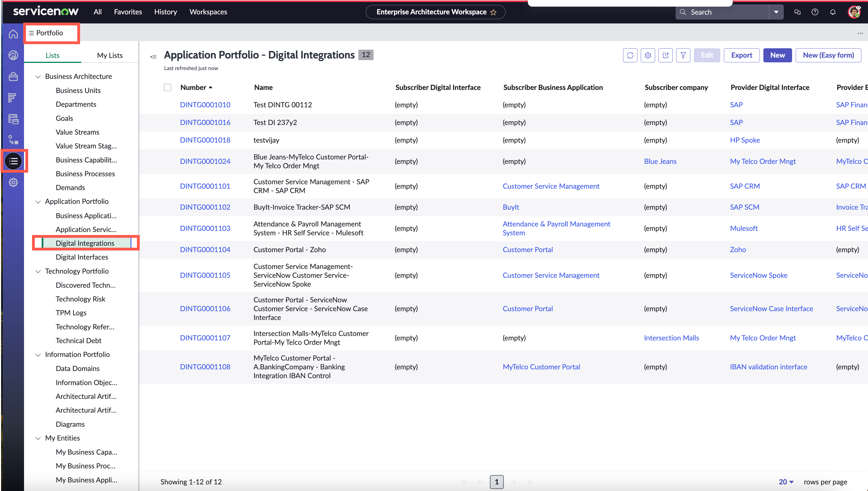The image size is (868, 491).
Task: Click the server stack icon in the sidebar
Action: point(13,119)
